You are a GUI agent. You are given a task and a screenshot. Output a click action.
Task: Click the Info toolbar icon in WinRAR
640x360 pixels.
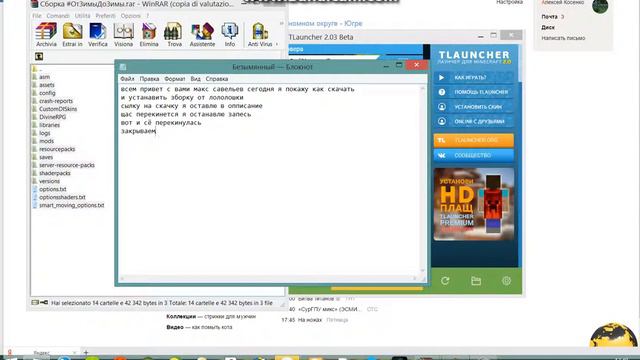point(230,34)
